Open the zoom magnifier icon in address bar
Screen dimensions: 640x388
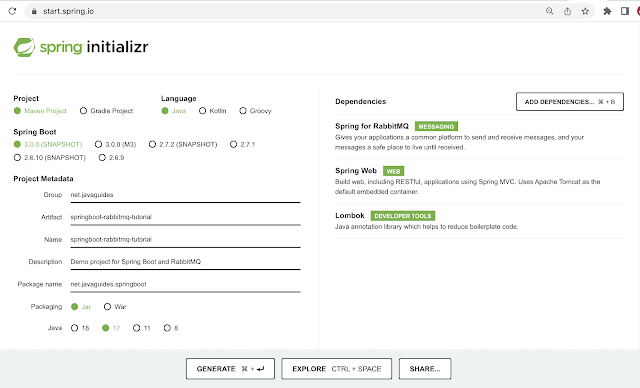(550, 11)
